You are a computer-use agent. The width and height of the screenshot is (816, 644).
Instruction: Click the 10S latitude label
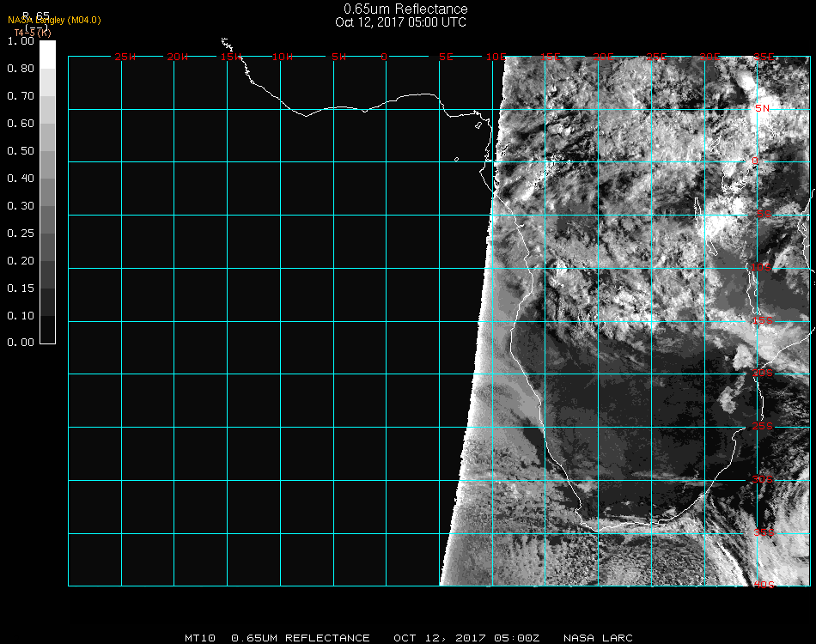(761, 267)
